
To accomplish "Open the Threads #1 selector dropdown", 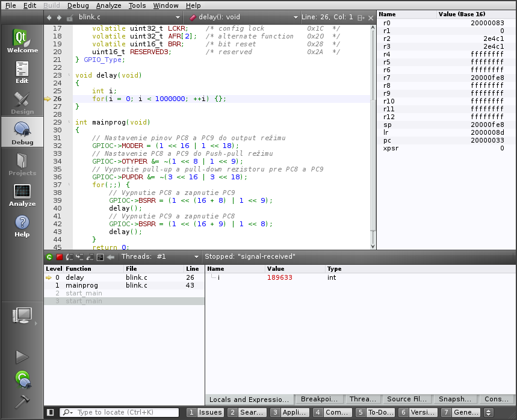I will click(x=160, y=256).
